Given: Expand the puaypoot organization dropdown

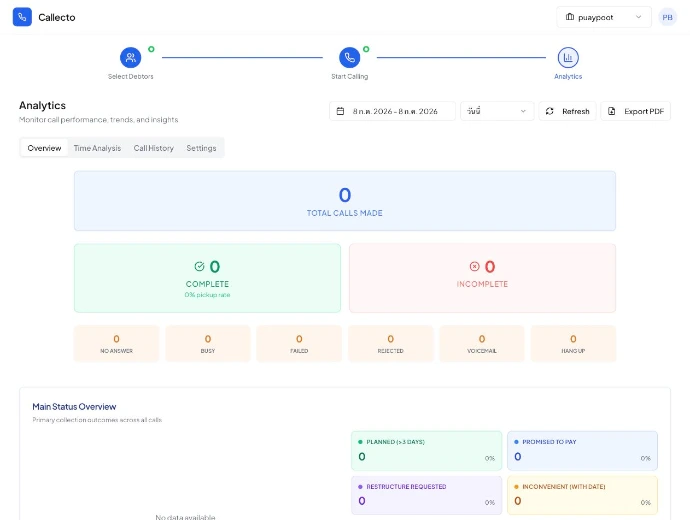Looking at the screenshot, I should coord(604,17).
